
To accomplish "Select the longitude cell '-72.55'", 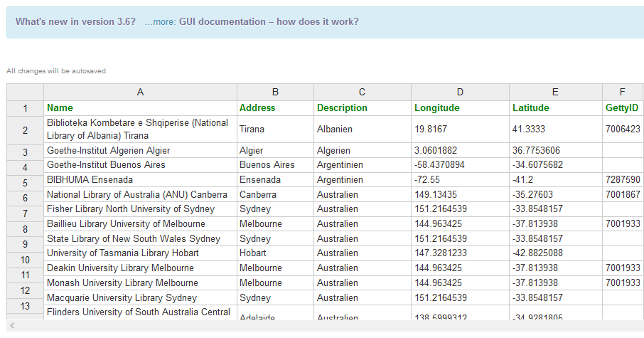I will [x=460, y=180].
